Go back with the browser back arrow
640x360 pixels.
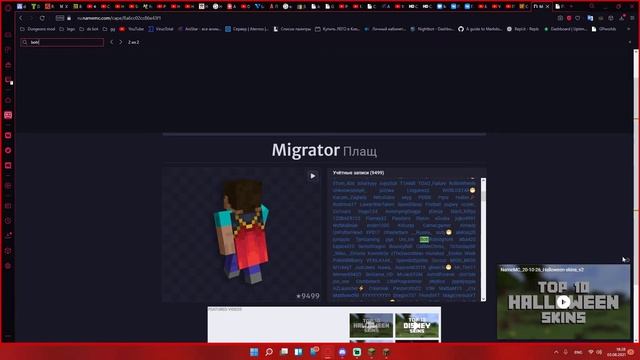21,18
